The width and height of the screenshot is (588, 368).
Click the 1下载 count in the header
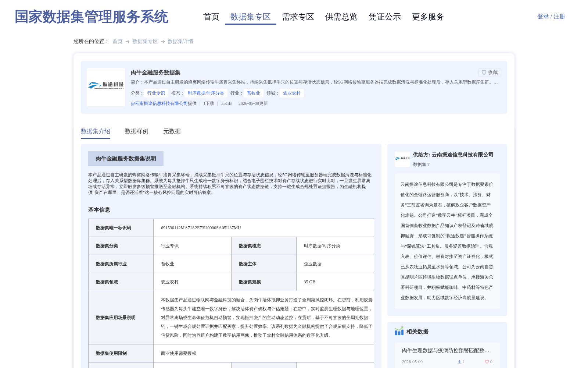(209, 103)
